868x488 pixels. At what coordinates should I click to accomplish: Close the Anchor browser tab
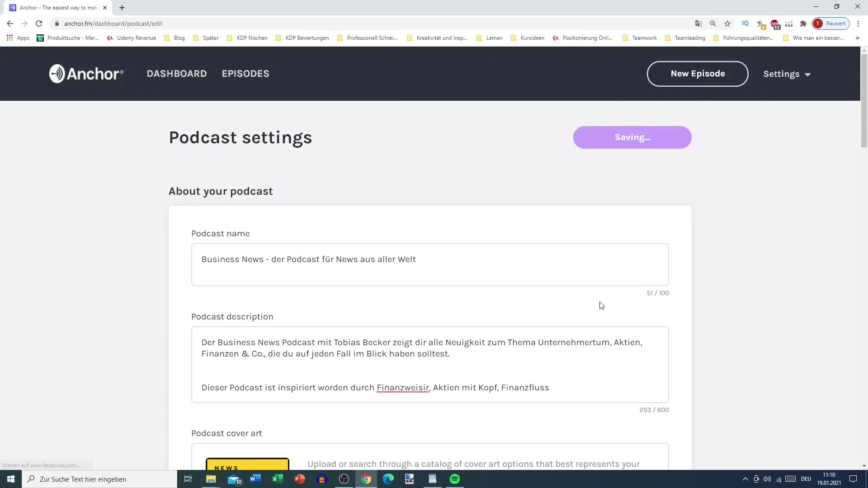[105, 8]
